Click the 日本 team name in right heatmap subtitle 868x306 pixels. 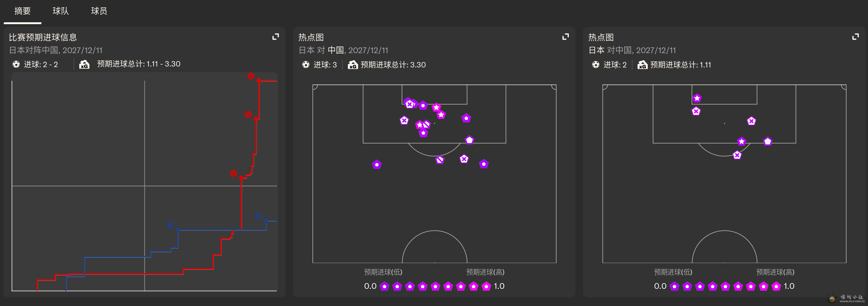pos(596,51)
